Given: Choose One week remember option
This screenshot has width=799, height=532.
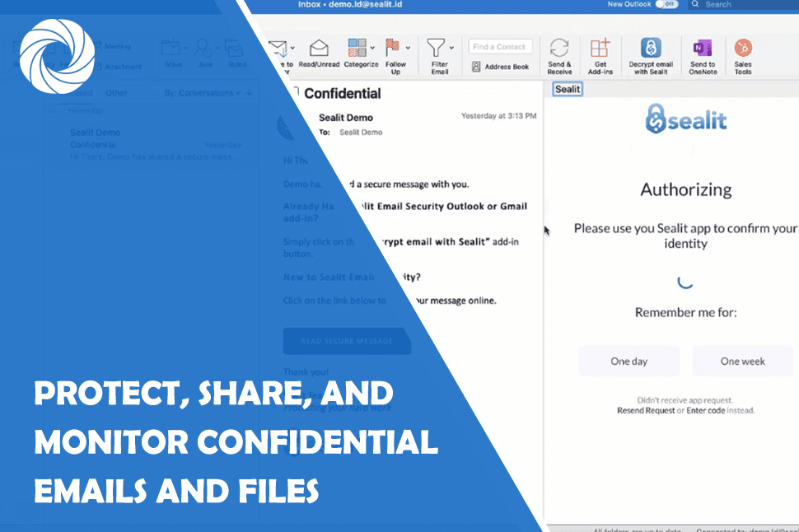Looking at the screenshot, I should (x=742, y=362).
